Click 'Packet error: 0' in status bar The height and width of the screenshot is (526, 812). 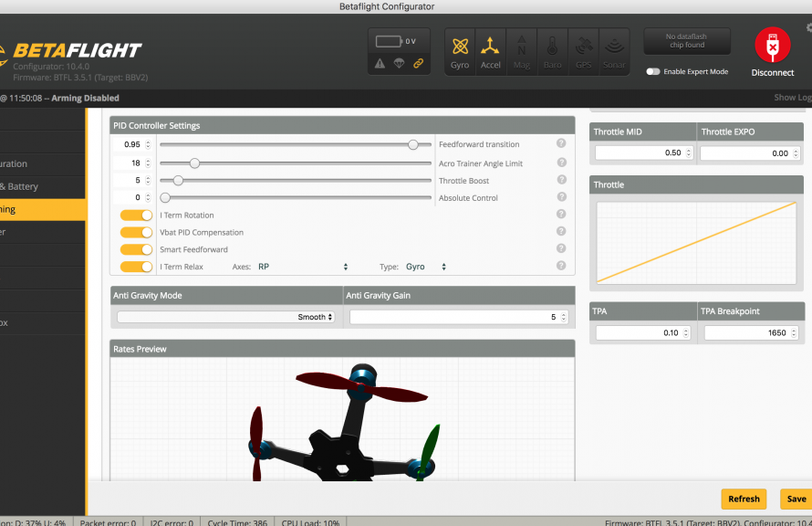tap(108, 522)
